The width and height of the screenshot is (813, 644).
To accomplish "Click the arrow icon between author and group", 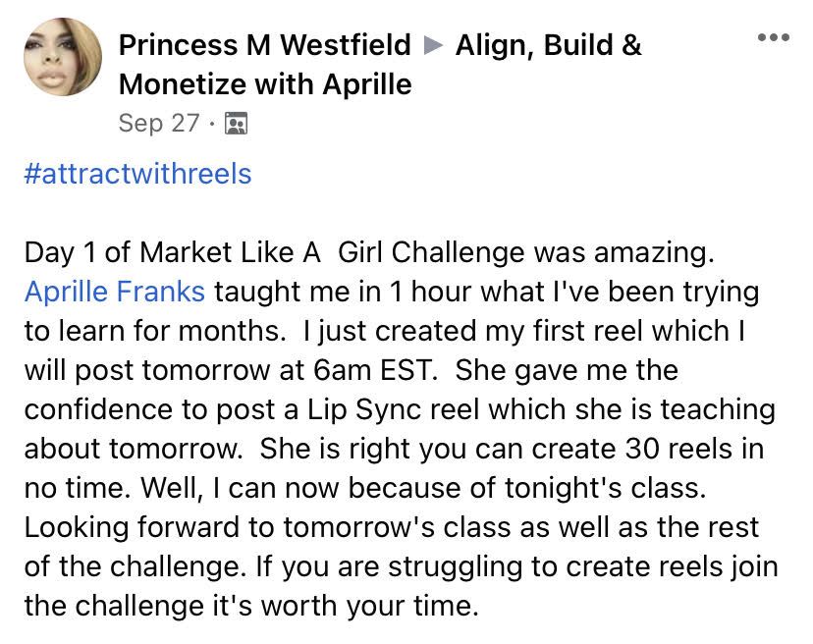I will click(432, 46).
